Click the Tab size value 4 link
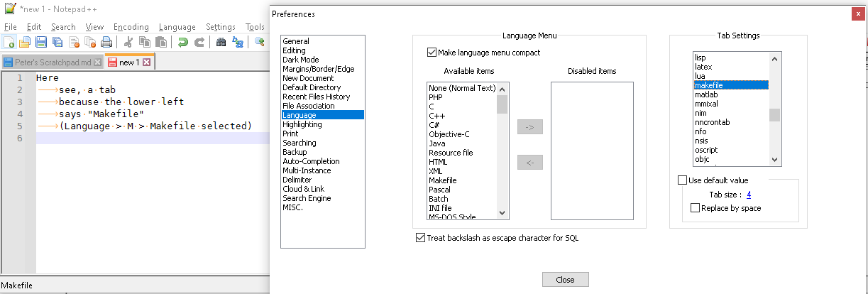 pos(749,195)
